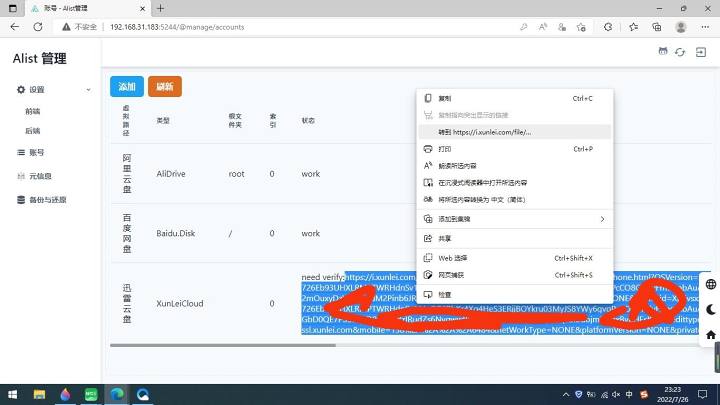The image size is (720, 405).
Task: Open the Favorites toolbar icon
Action: 634,27
